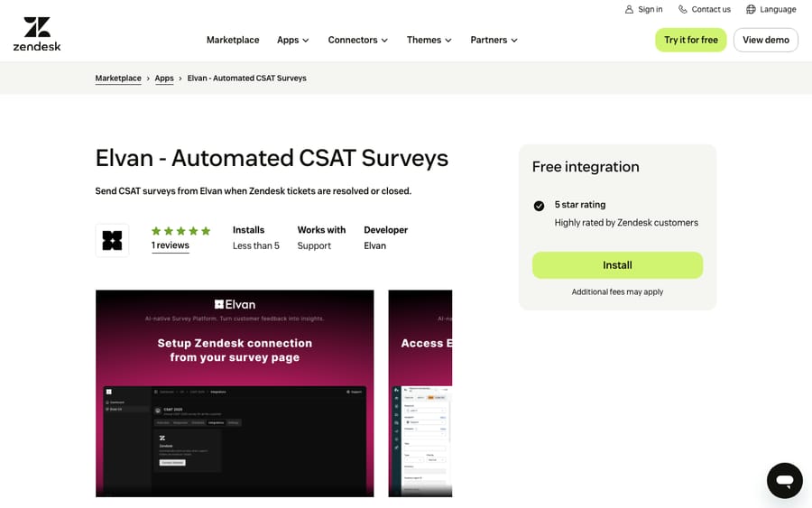The image size is (812, 508).
Task: Click the Elvan developer name
Action: coord(375,246)
